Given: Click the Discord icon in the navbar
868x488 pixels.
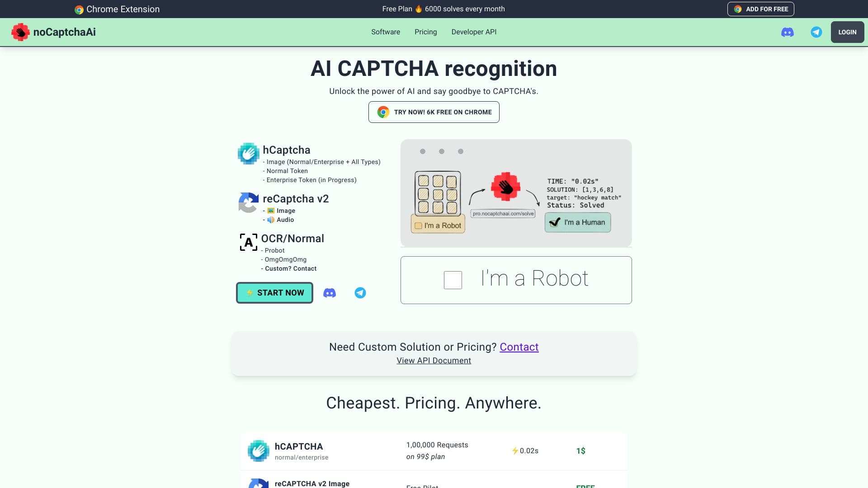Looking at the screenshot, I should [788, 32].
